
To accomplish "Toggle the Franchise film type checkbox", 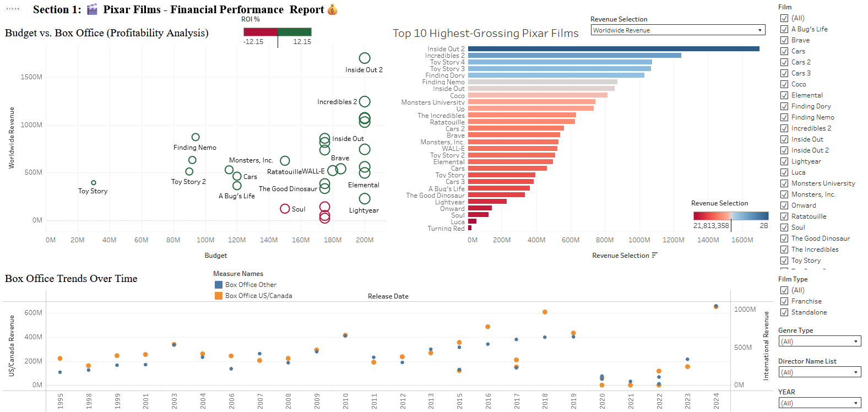I will (x=784, y=301).
